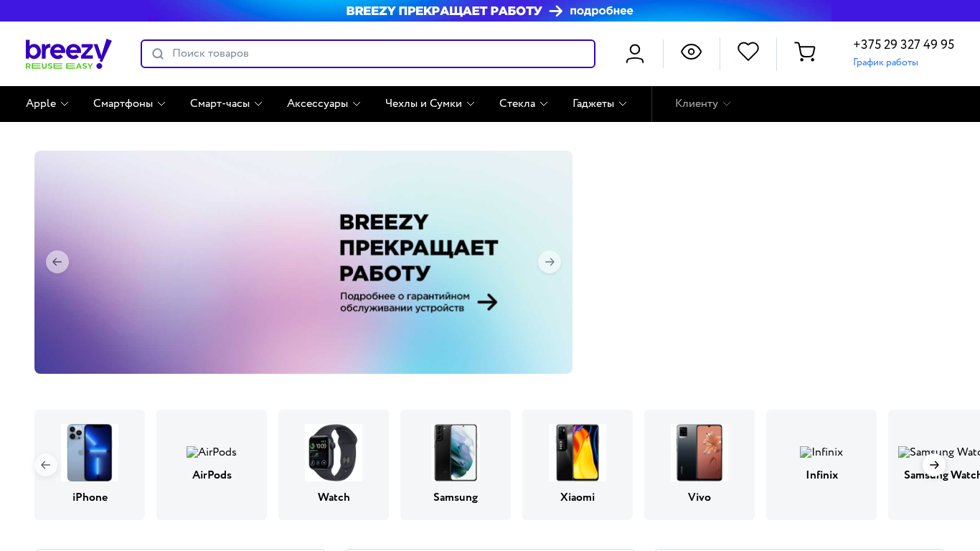Click BREEZY ПРЕКРАЩАЕТ РАБОТУ announcement text

pyautogui.click(x=444, y=11)
